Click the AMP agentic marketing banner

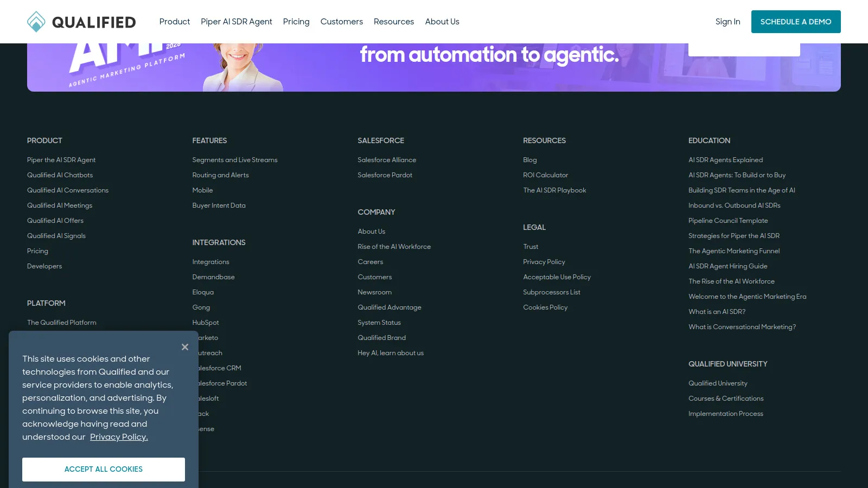point(434,66)
